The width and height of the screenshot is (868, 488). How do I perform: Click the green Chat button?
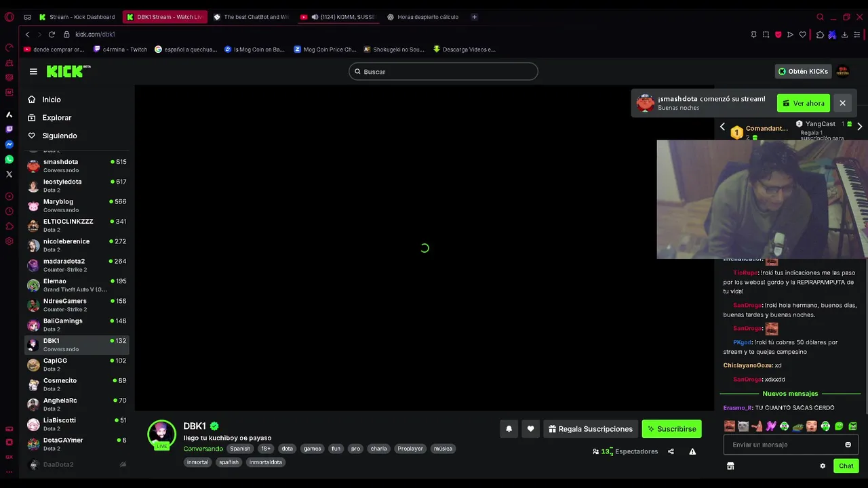point(846,466)
